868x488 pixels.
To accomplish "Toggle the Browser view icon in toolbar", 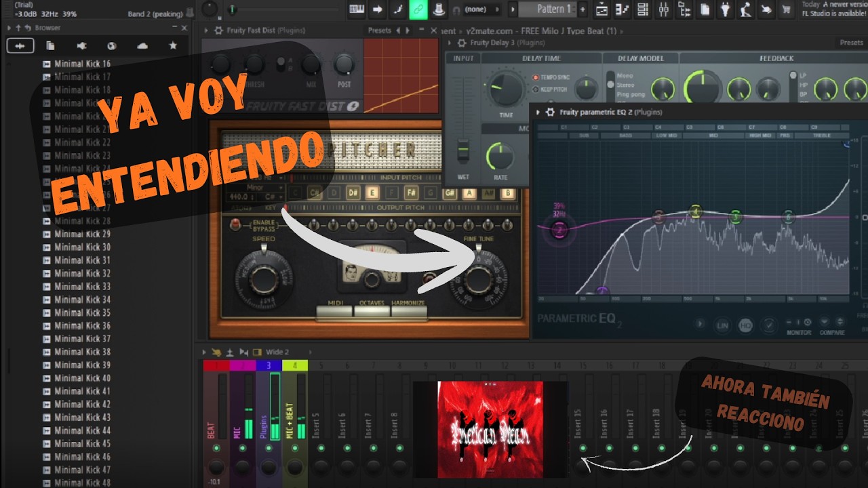I will (x=684, y=9).
